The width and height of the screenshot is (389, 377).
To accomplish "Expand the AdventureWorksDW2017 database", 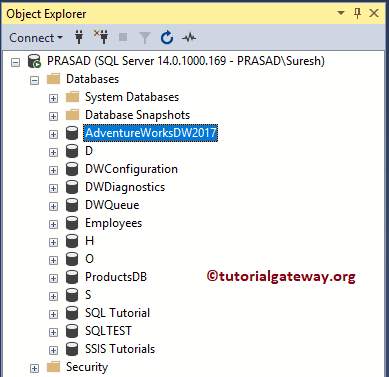I will (53, 134).
